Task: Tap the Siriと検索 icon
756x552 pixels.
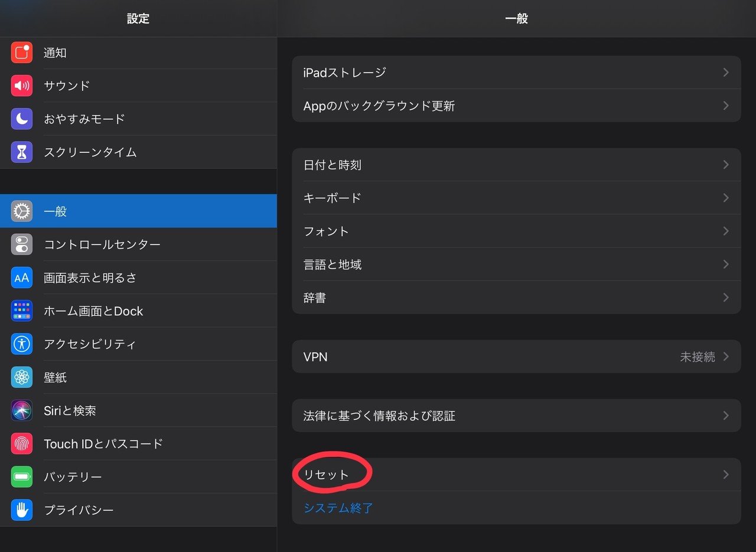Action: pos(22,410)
